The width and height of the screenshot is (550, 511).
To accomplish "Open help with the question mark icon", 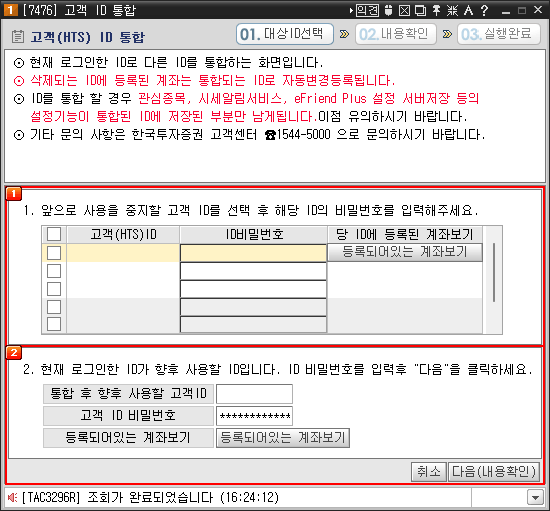I will (484, 11).
